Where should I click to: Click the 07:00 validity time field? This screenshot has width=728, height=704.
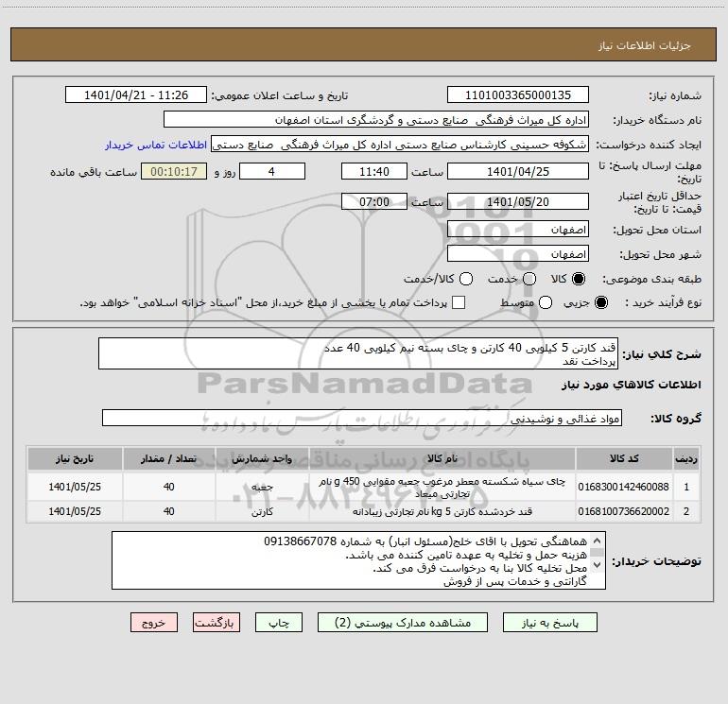[374, 201]
